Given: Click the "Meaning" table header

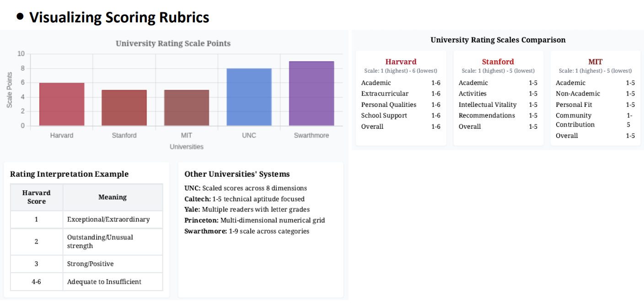Looking at the screenshot, I should pyautogui.click(x=113, y=197).
